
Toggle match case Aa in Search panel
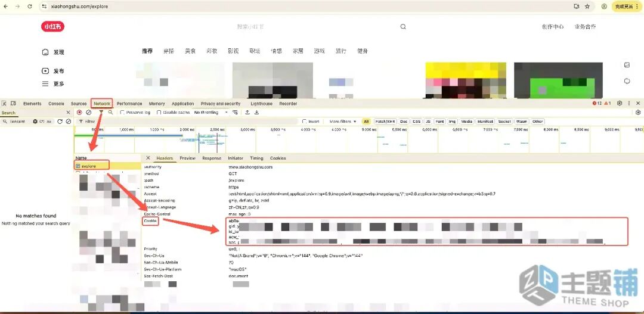point(49,122)
